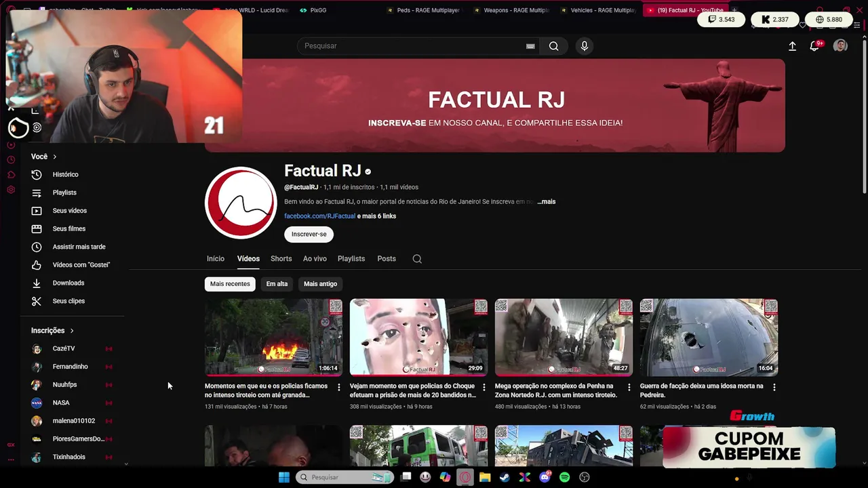Open options for Guerra de facção video
The width and height of the screenshot is (868, 488).
point(774,387)
